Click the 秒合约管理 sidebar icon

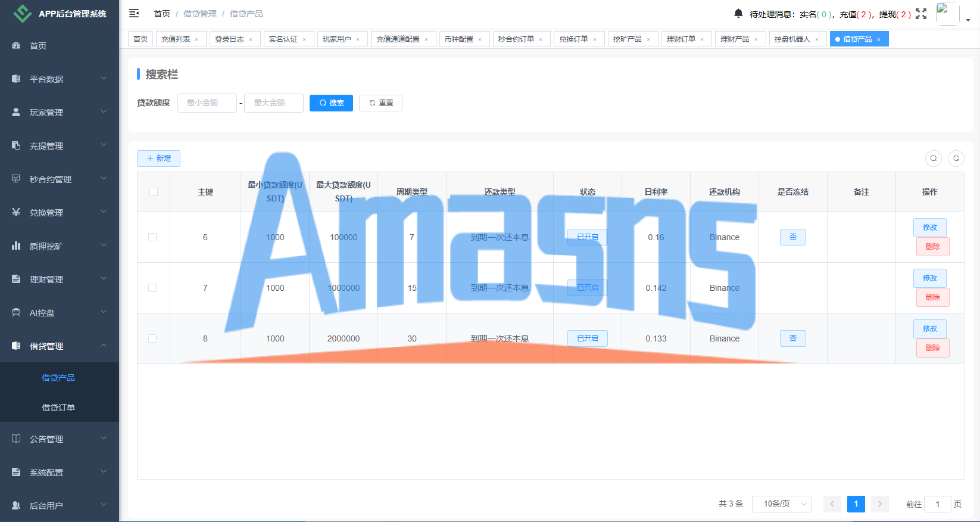click(16, 179)
